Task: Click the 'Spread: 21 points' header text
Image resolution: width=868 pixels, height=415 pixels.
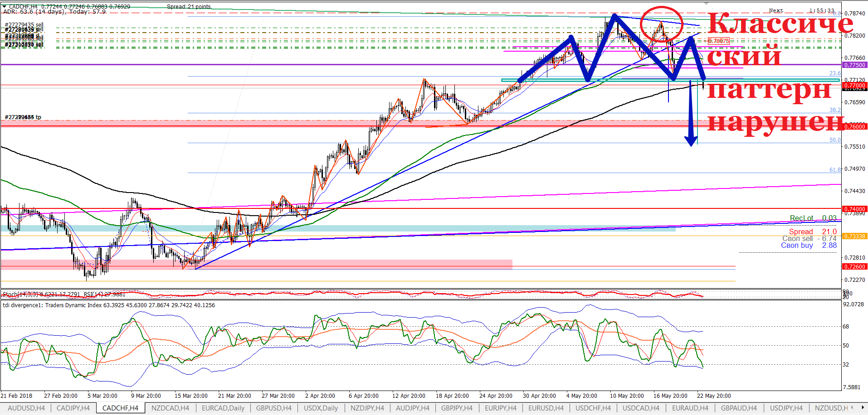Action: pyautogui.click(x=189, y=7)
